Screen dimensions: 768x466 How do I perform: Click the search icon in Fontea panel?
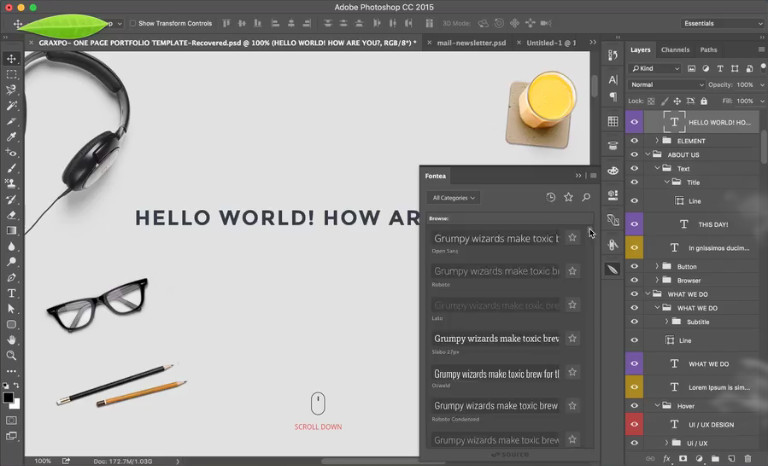(x=586, y=197)
